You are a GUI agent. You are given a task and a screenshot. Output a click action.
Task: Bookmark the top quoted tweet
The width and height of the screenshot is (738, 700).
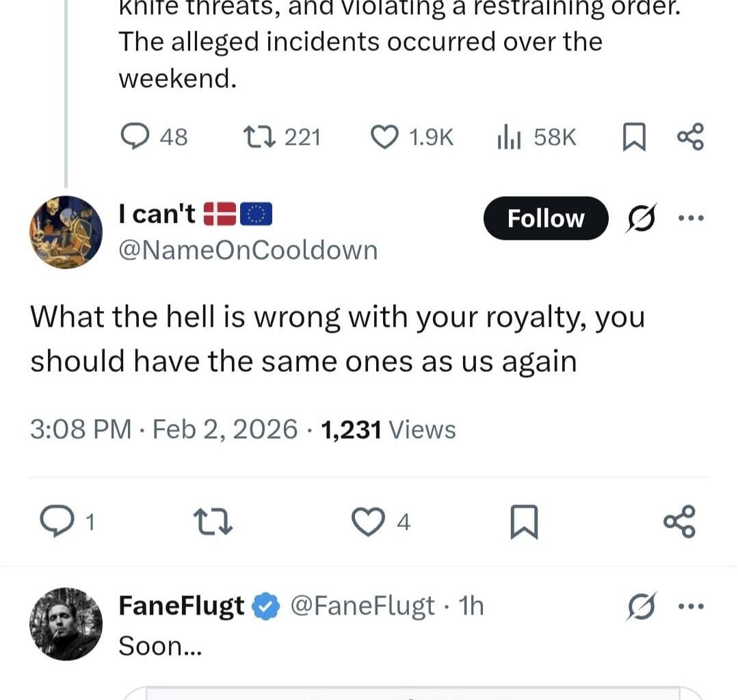point(633,138)
